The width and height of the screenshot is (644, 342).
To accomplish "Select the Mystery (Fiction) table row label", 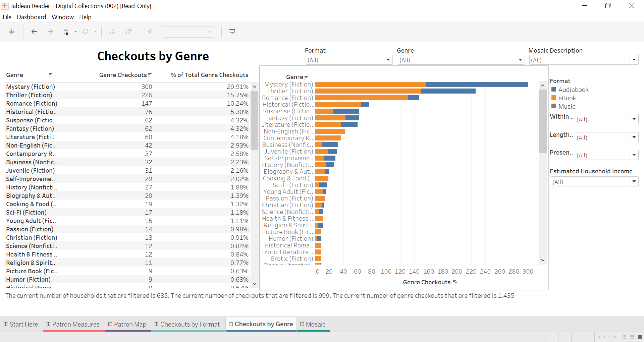I will 31,87.
